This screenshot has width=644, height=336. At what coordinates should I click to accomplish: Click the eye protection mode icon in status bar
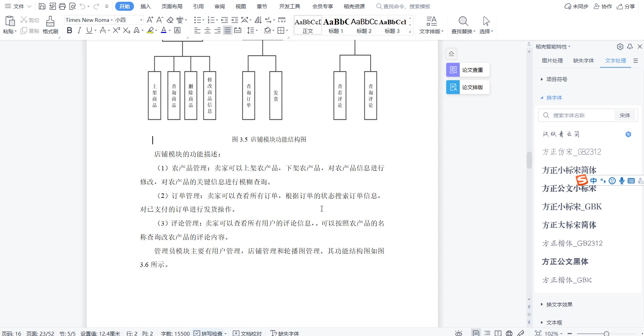459,333
